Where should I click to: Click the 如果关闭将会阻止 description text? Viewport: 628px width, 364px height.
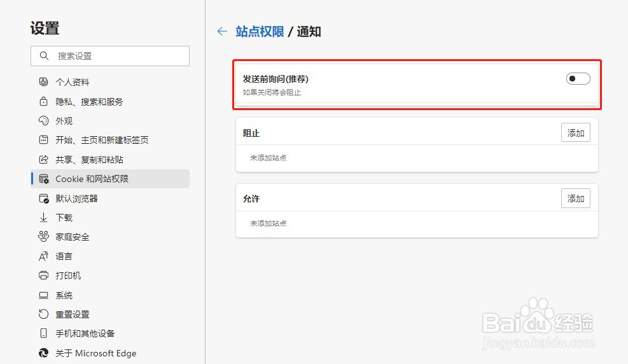[x=272, y=92]
